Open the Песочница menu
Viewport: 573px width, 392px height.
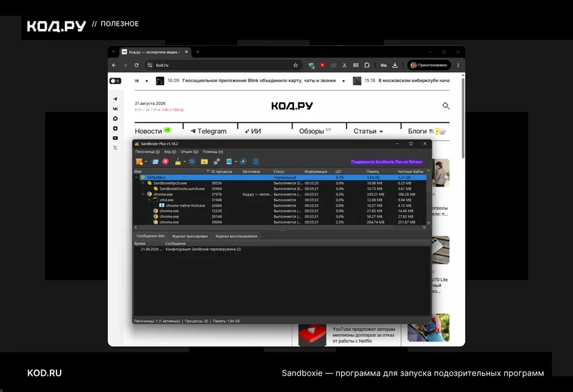point(147,152)
